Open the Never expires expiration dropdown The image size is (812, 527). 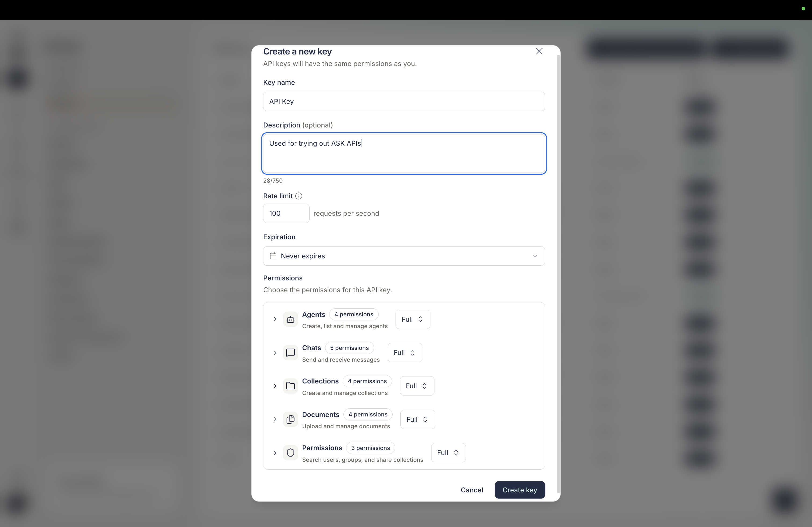404,256
